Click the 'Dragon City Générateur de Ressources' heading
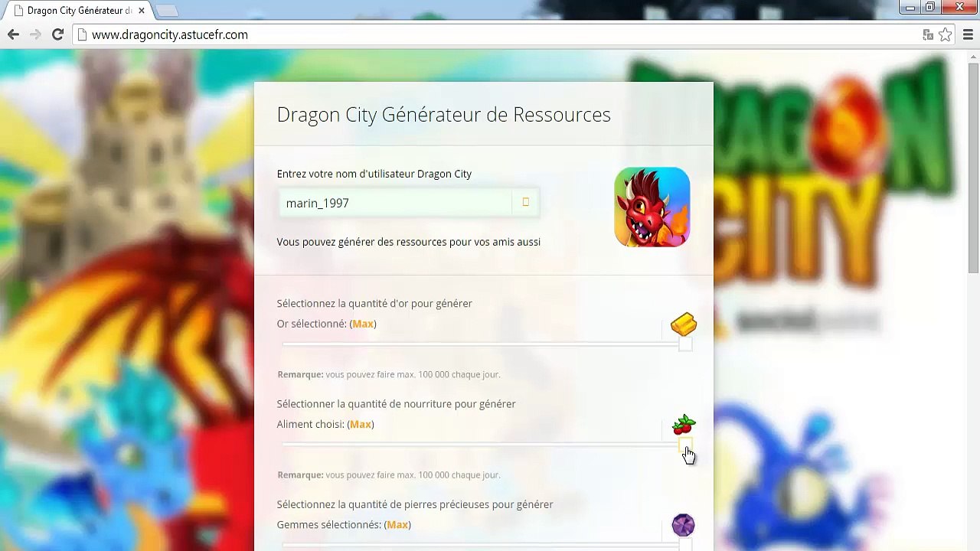Screen dimensions: 980x551 tap(444, 115)
